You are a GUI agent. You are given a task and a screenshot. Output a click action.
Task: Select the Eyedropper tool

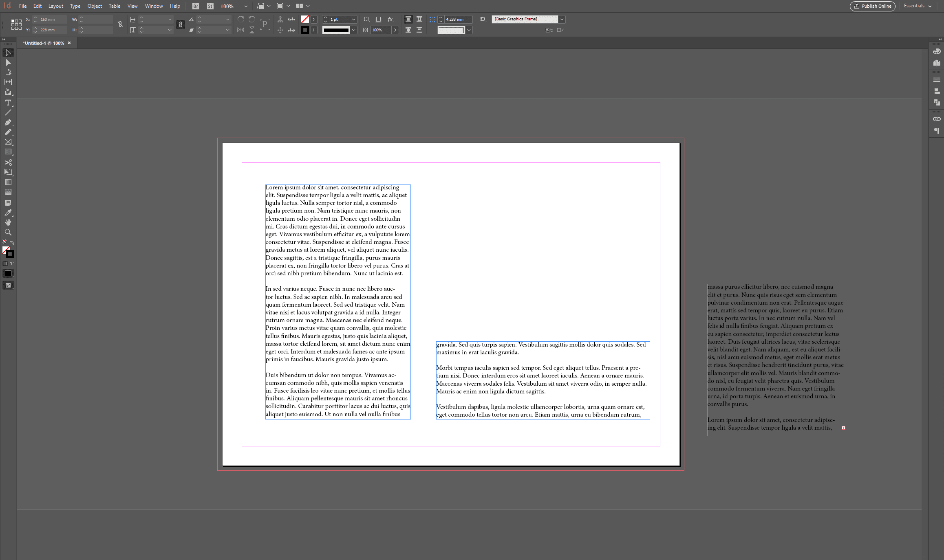pyautogui.click(x=8, y=213)
